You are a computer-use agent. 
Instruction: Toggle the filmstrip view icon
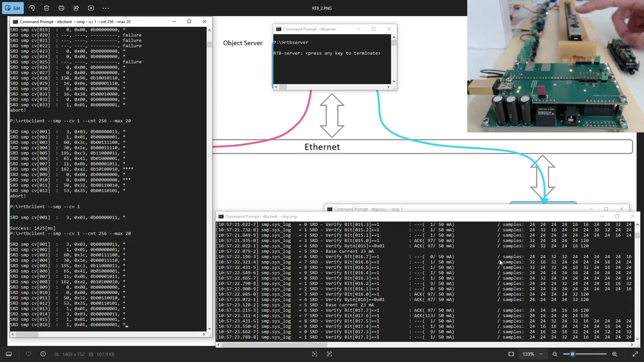point(9,354)
